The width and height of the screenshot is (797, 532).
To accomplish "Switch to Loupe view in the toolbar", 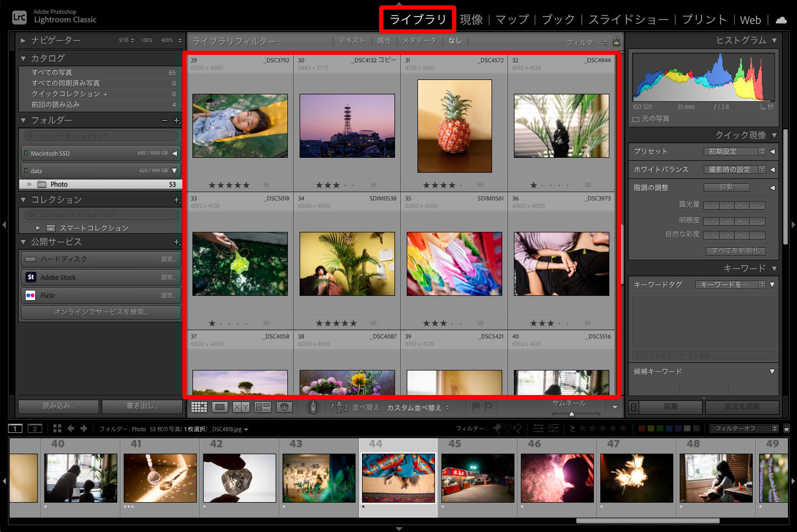I will coord(220,407).
